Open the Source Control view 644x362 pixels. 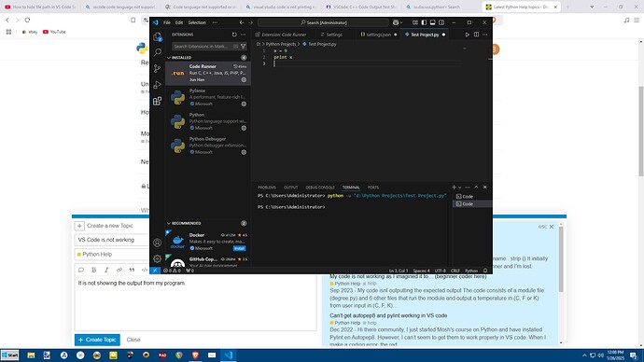[158, 68]
